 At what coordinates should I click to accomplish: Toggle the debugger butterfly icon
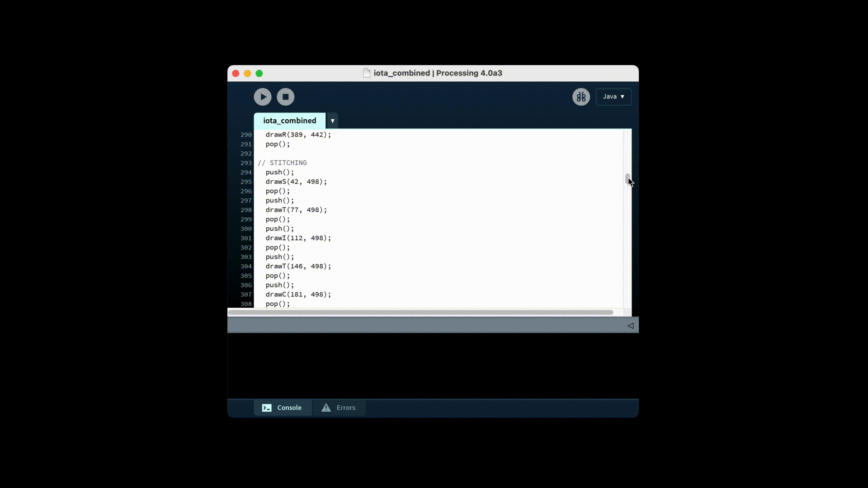coord(581,97)
